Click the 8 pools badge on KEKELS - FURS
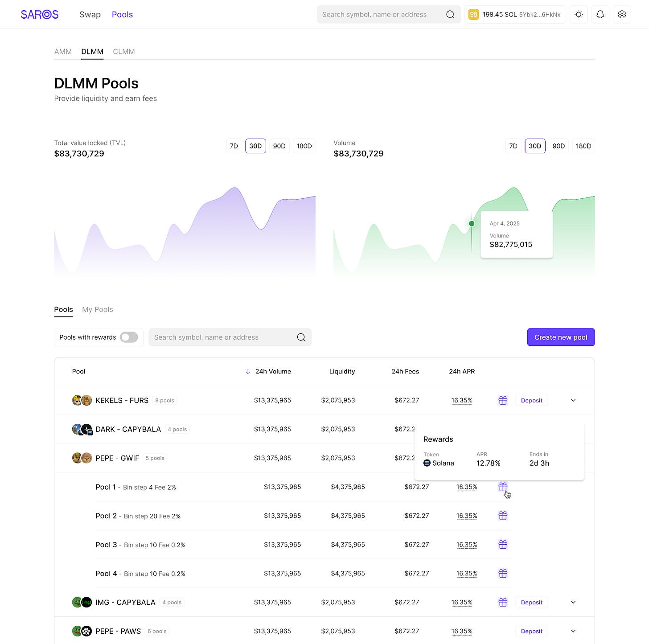 click(164, 400)
